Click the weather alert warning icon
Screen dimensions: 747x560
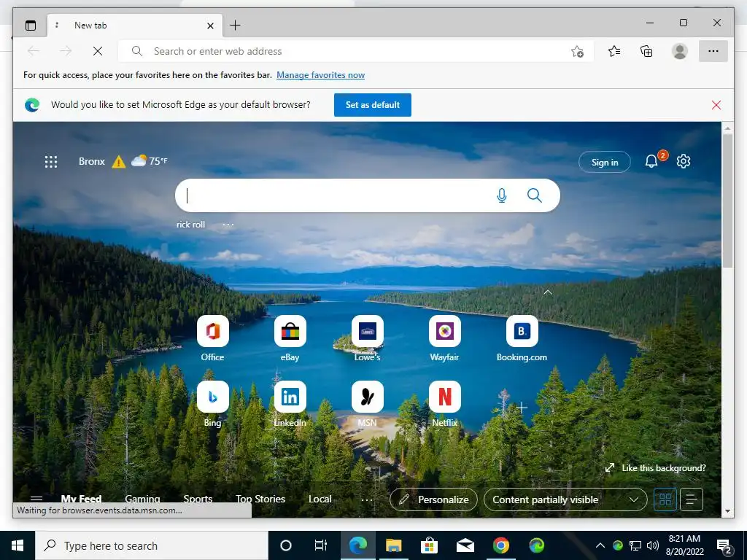[119, 162]
